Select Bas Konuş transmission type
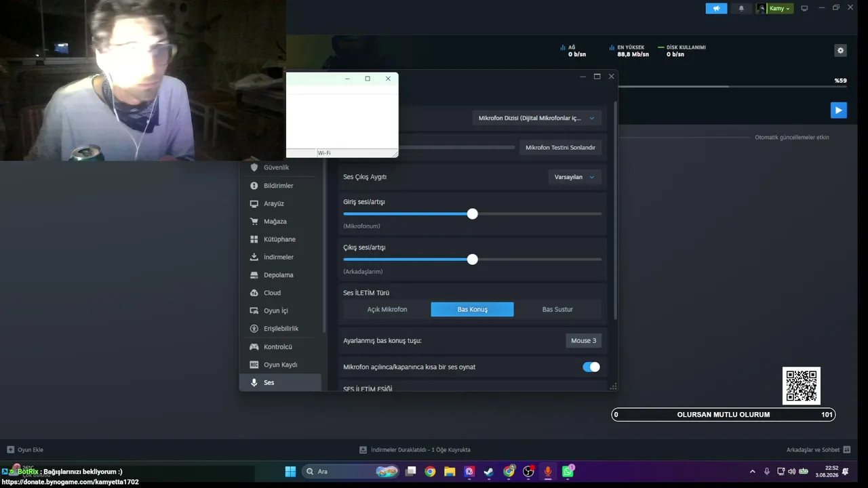Image resolution: width=868 pixels, height=488 pixels. (473, 309)
